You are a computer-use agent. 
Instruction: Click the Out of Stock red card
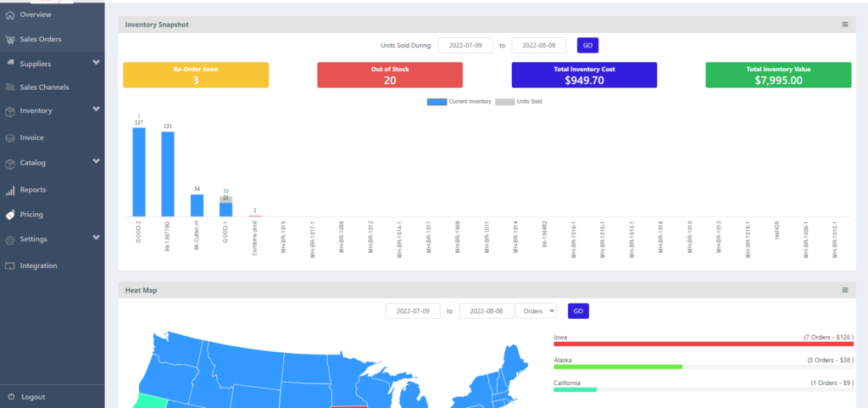pos(390,75)
